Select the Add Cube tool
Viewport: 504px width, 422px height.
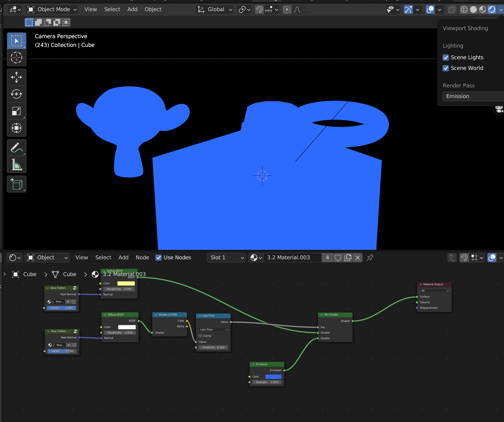pyautogui.click(x=17, y=184)
